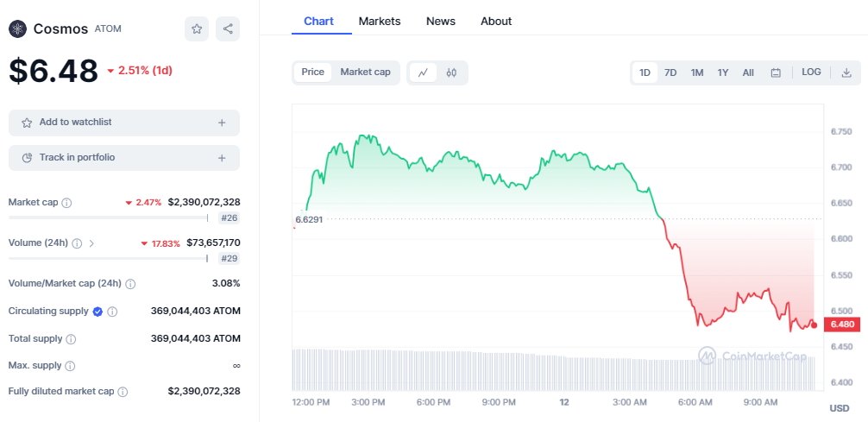The width and height of the screenshot is (868, 422).
Task: Click info icon beside Circulating supply
Action: coord(112,312)
